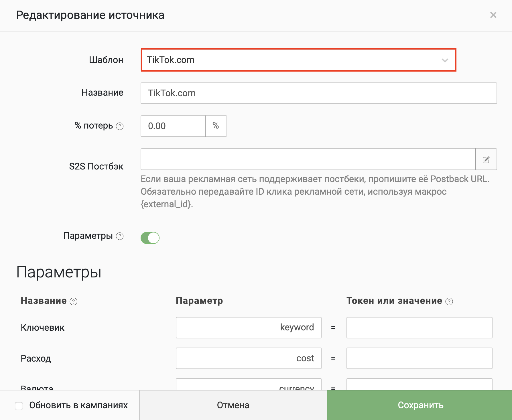Image resolution: width=512 pixels, height=420 pixels.
Task: Click the Расход row label
Action: (x=36, y=358)
